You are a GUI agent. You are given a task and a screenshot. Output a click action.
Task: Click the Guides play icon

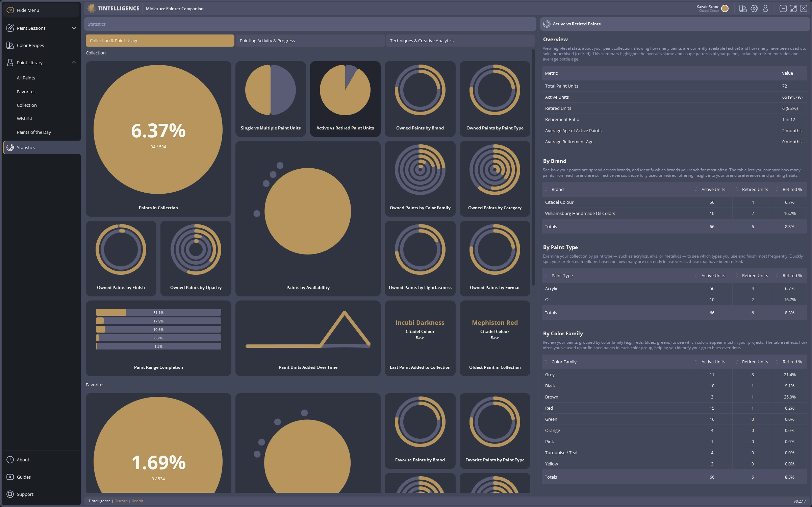[x=10, y=477]
